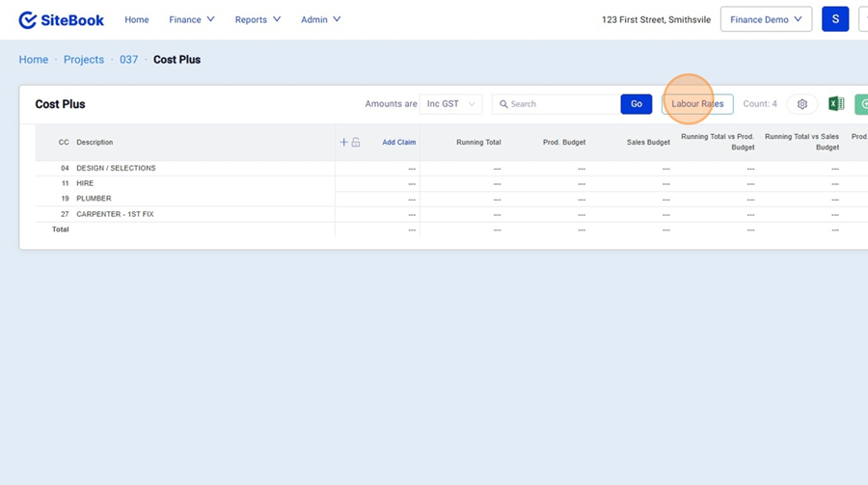Open the Inc GST amounts dropdown
This screenshot has height=485, width=868.
(450, 104)
